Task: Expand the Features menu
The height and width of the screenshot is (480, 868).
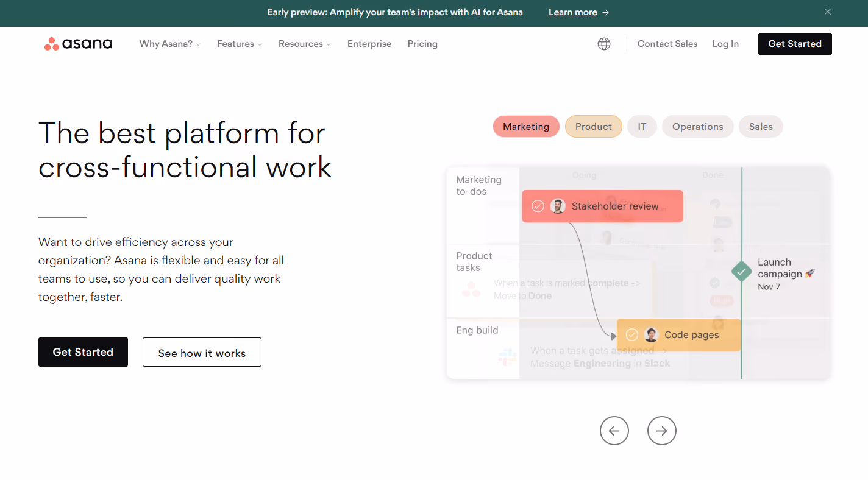Action: click(x=240, y=44)
